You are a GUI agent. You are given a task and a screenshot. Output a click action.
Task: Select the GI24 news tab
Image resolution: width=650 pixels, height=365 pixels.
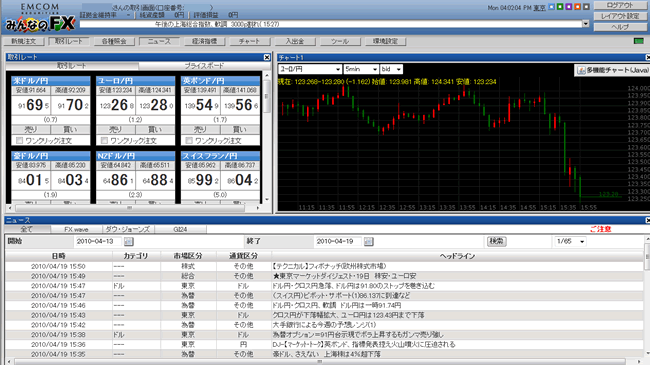coord(180,229)
